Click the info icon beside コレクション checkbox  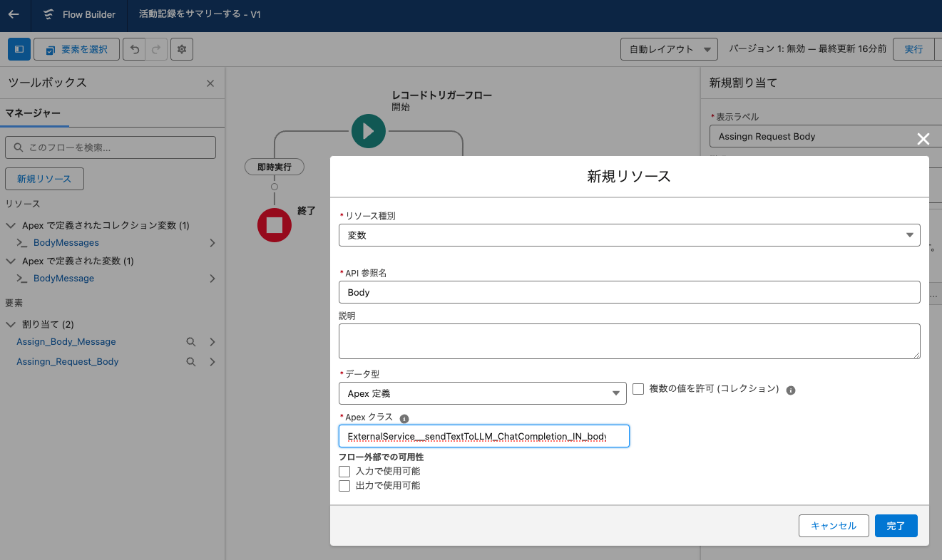(791, 390)
